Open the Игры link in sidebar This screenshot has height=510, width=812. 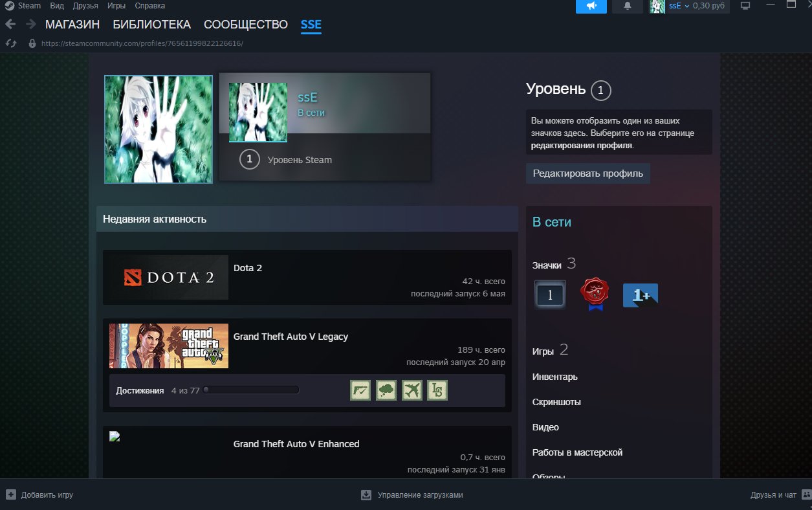[543, 351]
